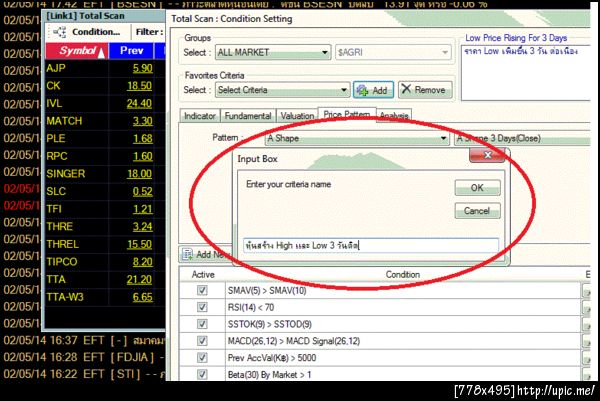Open the ALL MARKET group dropdown
The height and width of the screenshot is (401, 600).
(x=273, y=52)
